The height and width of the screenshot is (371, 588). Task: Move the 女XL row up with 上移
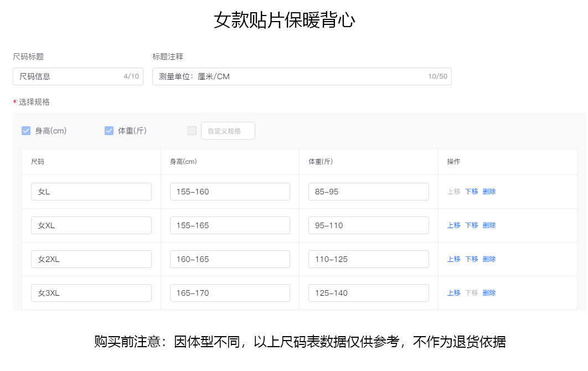(453, 225)
